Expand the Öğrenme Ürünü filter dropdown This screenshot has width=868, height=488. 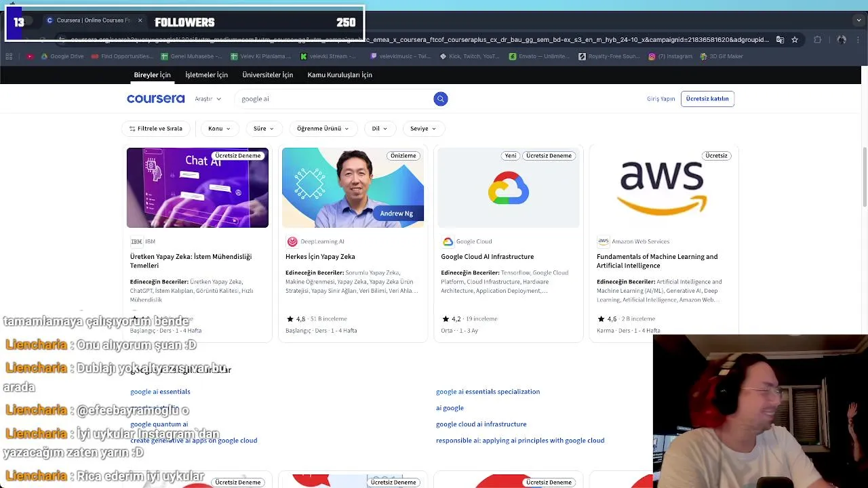coord(322,128)
